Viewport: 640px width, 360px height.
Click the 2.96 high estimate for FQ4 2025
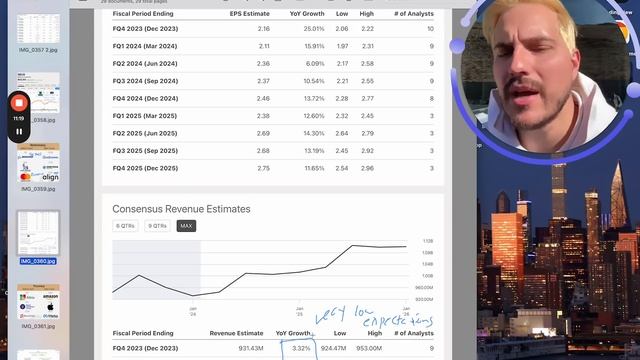[x=367, y=168]
